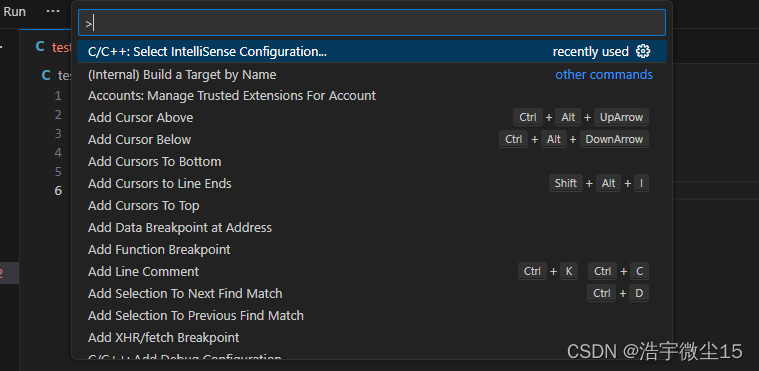Click the gear icon beside recently used

643,51
